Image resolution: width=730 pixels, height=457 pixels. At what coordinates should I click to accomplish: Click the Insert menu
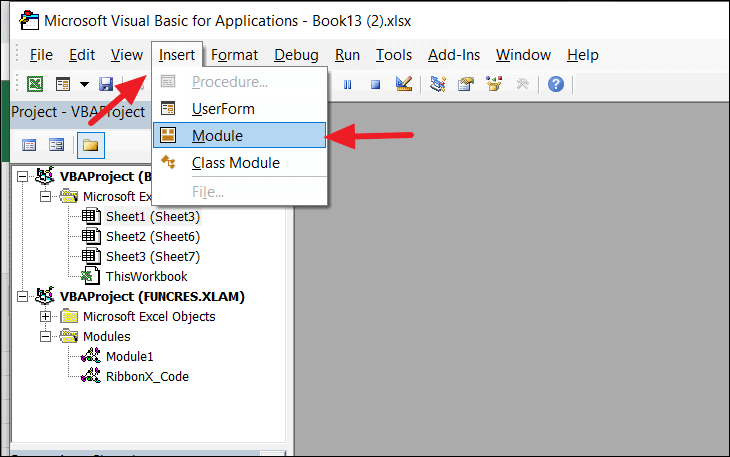tap(176, 55)
